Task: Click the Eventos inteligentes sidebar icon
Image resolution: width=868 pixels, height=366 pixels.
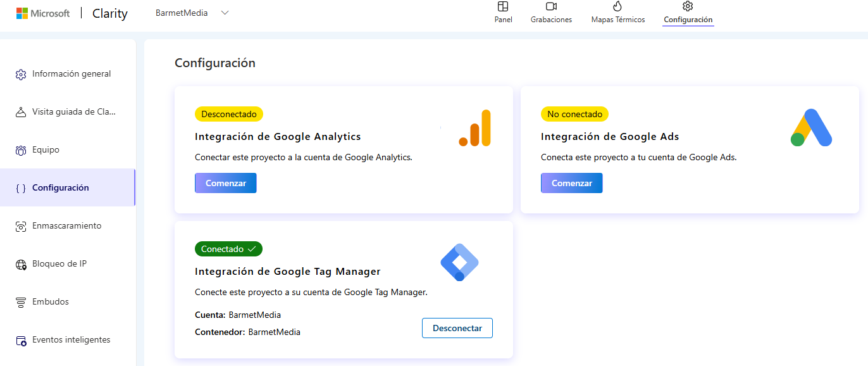Action: coord(21,340)
